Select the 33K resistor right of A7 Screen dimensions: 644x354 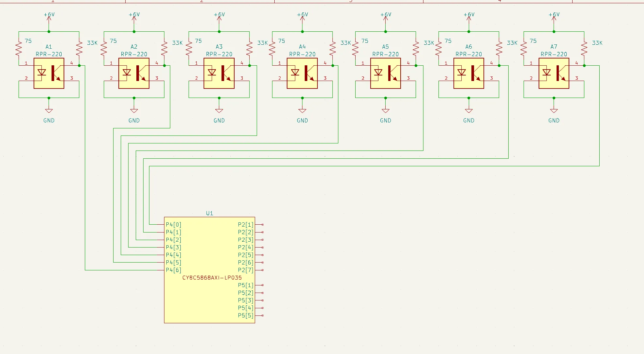(x=584, y=49)
